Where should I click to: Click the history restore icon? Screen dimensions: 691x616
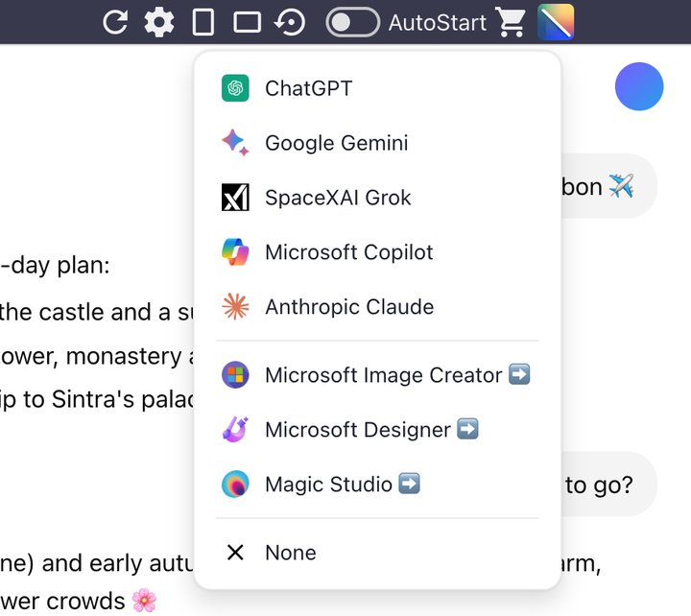tap(290, 22)
